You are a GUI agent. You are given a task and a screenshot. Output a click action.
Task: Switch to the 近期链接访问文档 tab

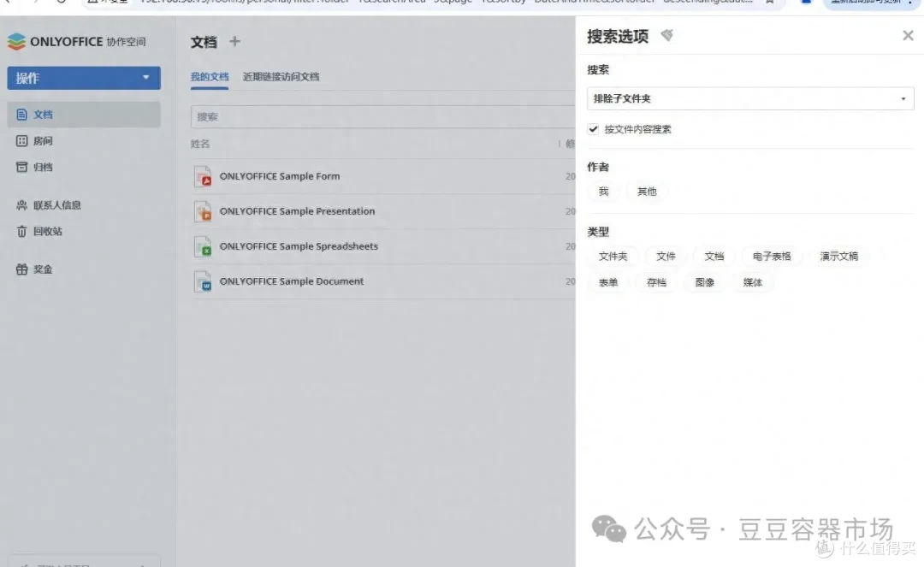pos(281,77)
